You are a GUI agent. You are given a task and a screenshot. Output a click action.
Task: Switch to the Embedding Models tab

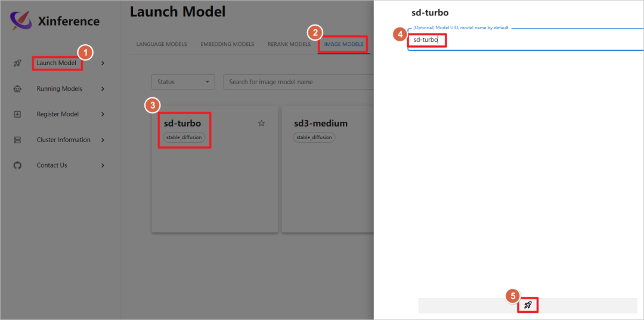pyautogui.click(x=227, y=44)
